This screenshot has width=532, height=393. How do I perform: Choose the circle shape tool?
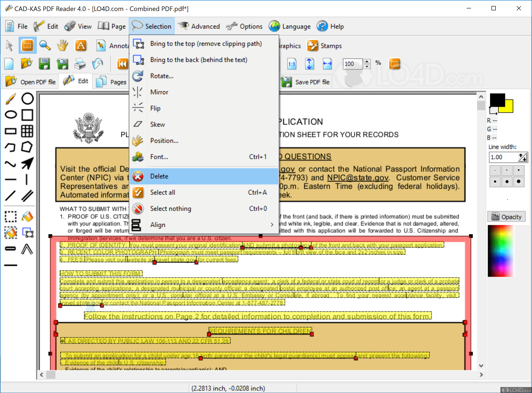[27, 99]
